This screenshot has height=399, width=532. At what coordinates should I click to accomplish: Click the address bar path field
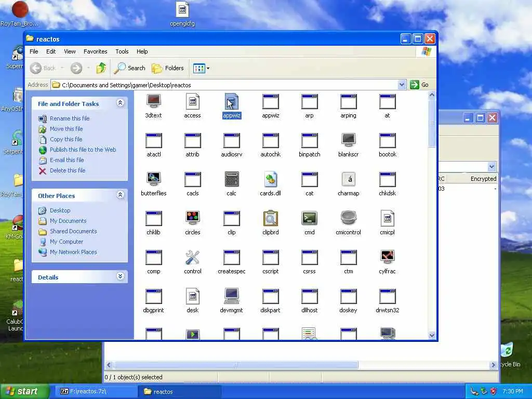pyautogui.click(x=224, y=85)
